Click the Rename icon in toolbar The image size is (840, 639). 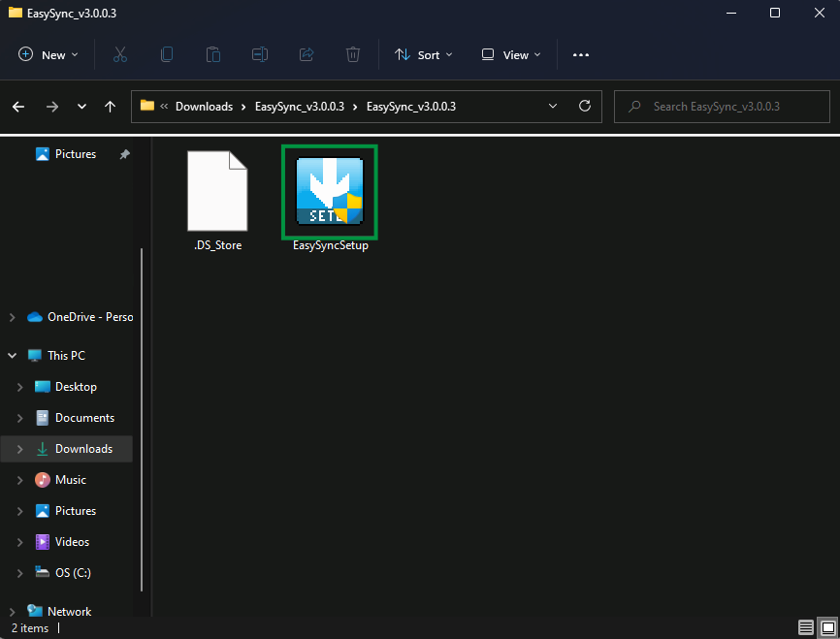point(260,54)
